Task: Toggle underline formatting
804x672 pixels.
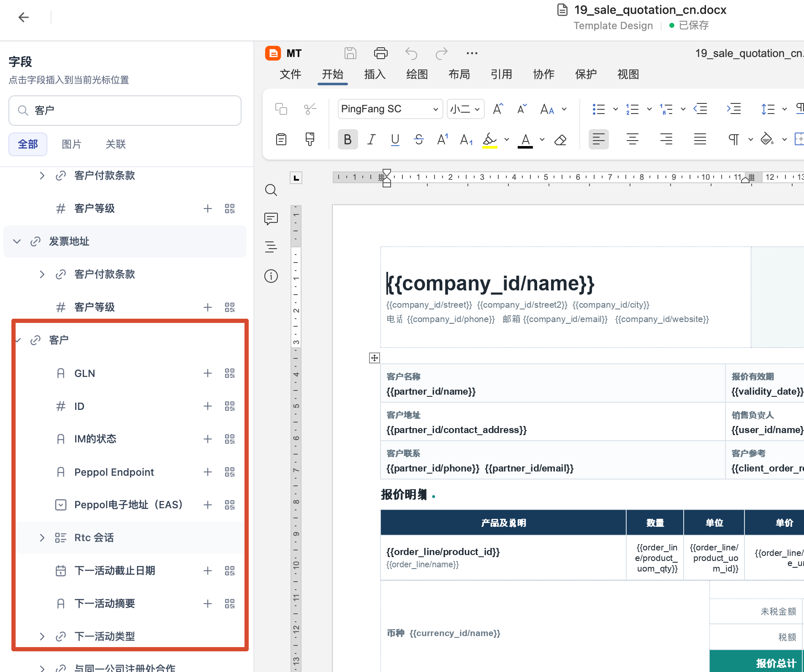Action: click(x=395, y=139)
